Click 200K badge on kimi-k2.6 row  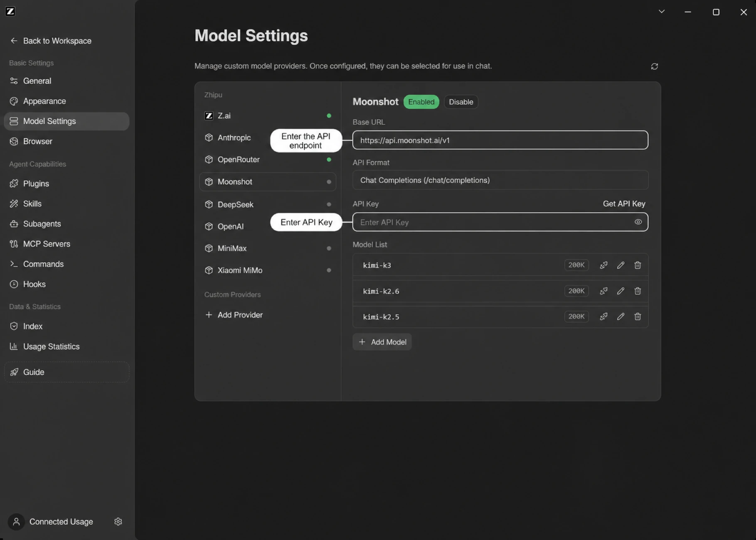coord(576,291)
